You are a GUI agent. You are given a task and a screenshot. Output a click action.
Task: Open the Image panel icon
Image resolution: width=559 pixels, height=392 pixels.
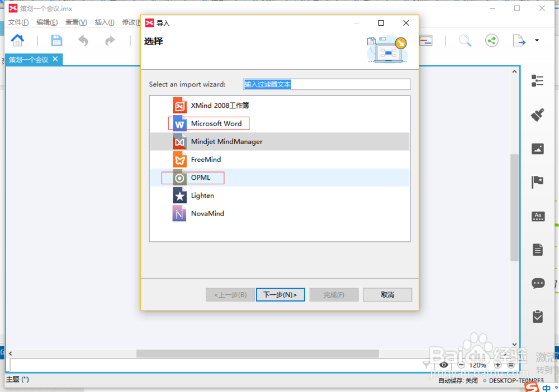(538, 149)
